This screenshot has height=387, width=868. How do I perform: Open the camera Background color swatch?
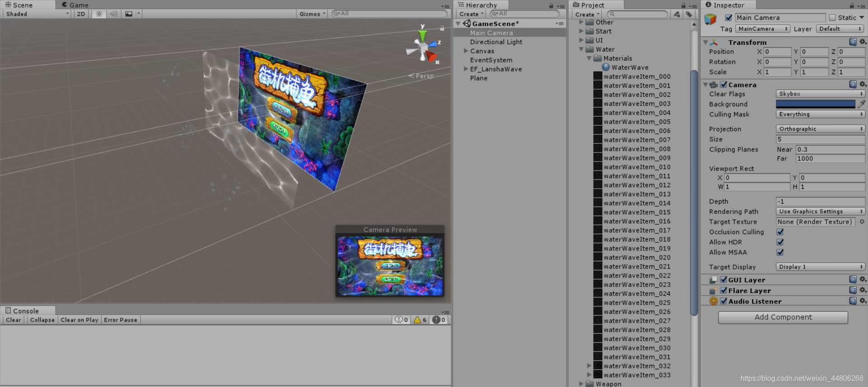coord(816,104)
